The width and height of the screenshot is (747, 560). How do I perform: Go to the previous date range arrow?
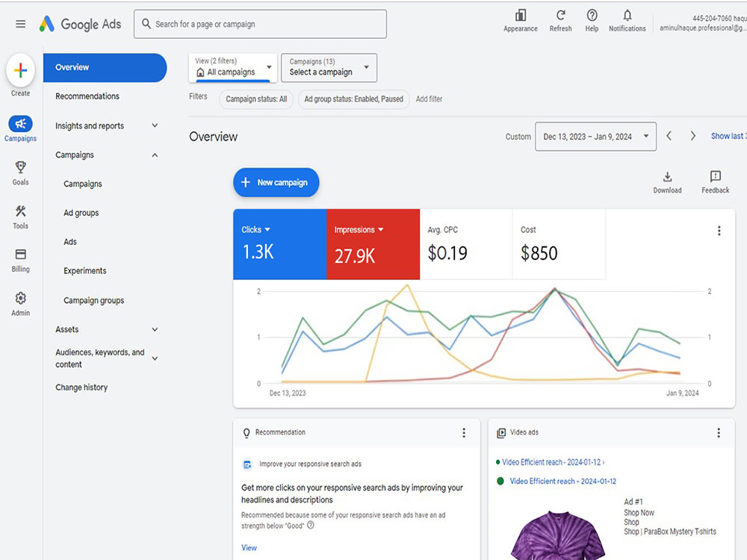pos(669,136)
